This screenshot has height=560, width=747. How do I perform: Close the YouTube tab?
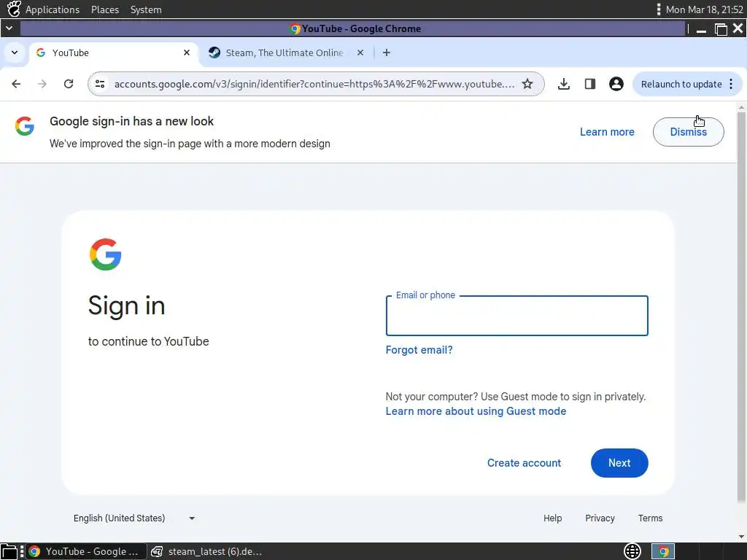187,52
